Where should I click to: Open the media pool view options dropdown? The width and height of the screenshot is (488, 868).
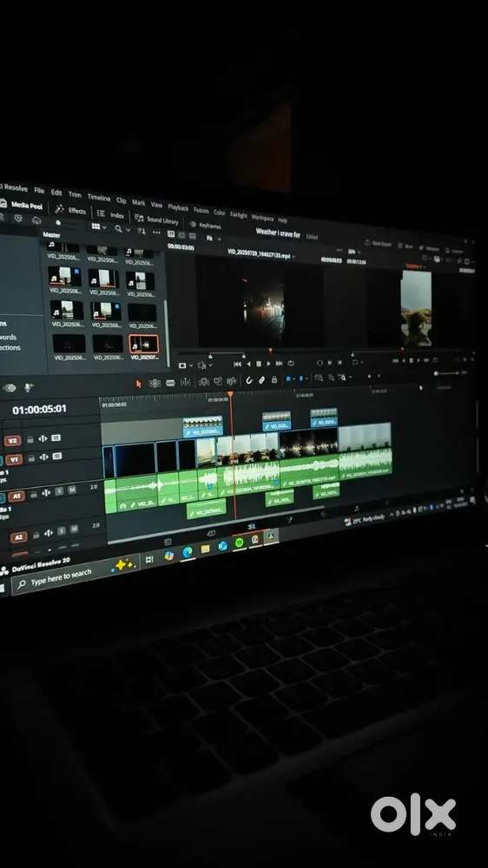pyautogui.click(x=99, y=227)
